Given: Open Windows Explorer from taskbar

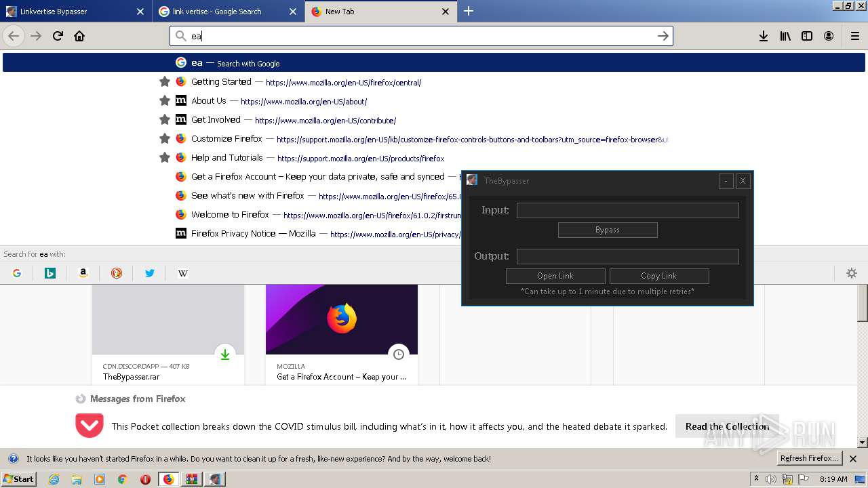Looking at the screenshot, I should click(x=77, y=479).
